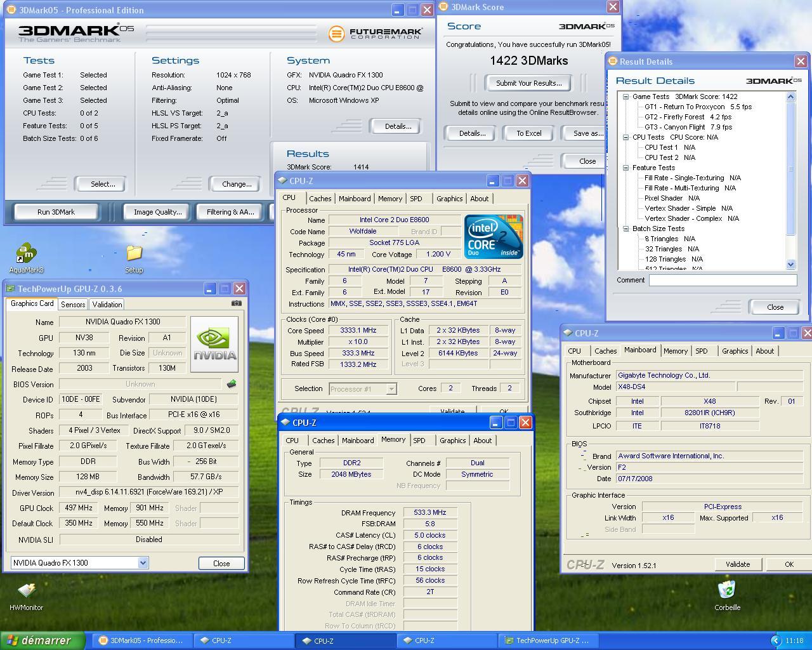Viewport: 812px width, 650px height.
Task: Click OK in CPU-Z mainboard window
Action: 789,564
